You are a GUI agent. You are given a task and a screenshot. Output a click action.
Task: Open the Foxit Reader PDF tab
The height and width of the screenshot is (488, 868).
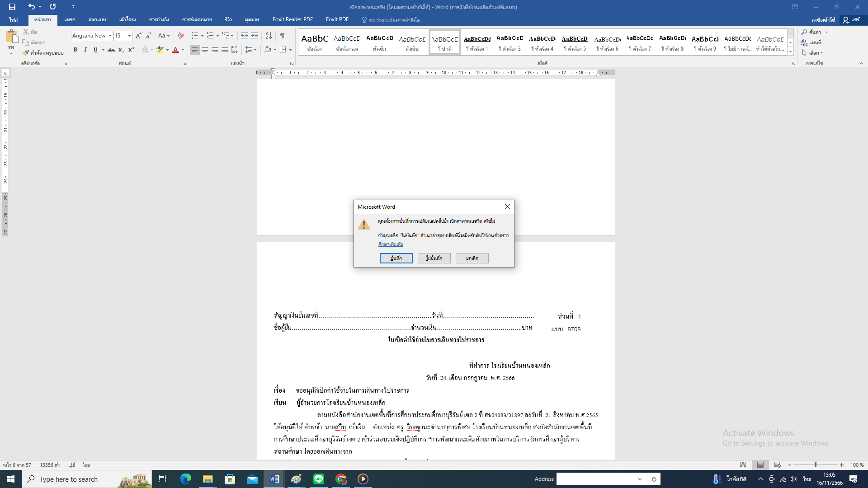point(292,20)
